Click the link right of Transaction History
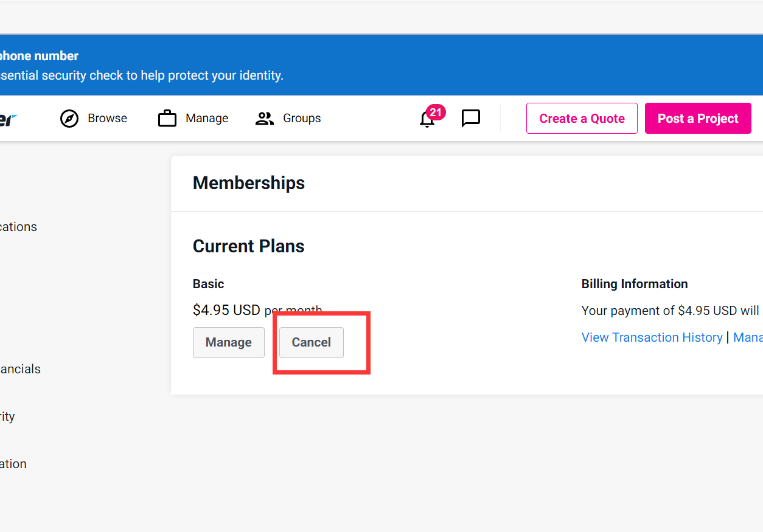Image resolution: width=763 pixels, height=532 pixels. [x=748, y=337]
